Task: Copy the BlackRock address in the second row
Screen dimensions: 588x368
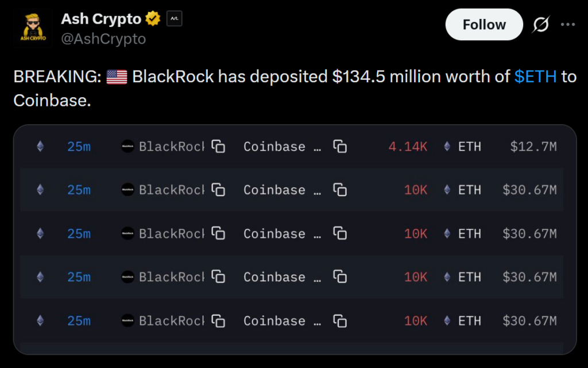Action: (217, 190)
